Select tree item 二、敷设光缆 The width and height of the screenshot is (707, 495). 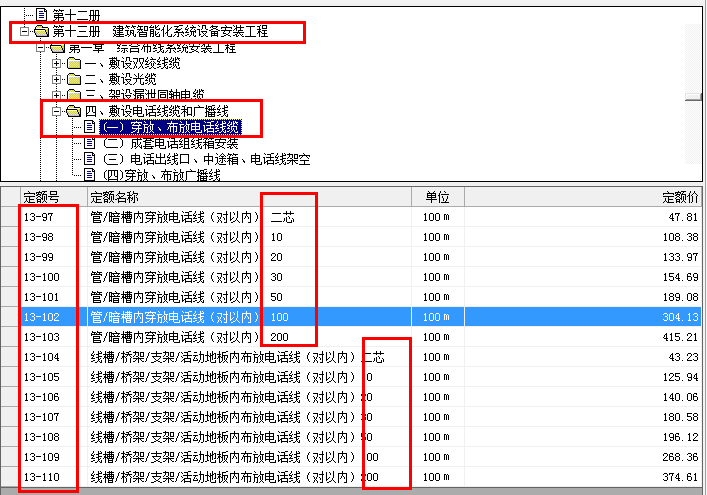[120, 80]
